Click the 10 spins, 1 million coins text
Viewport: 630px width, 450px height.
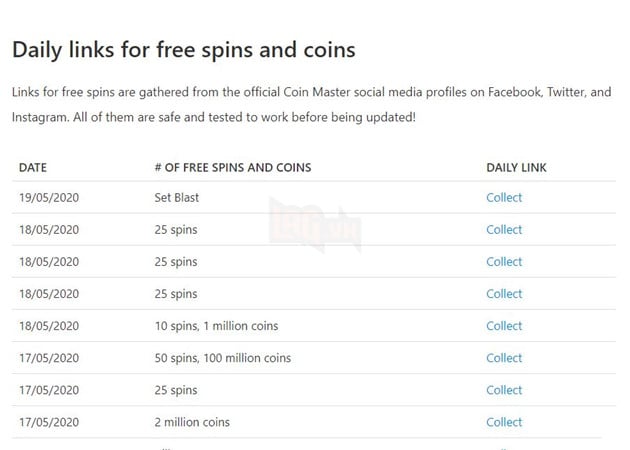216,326
